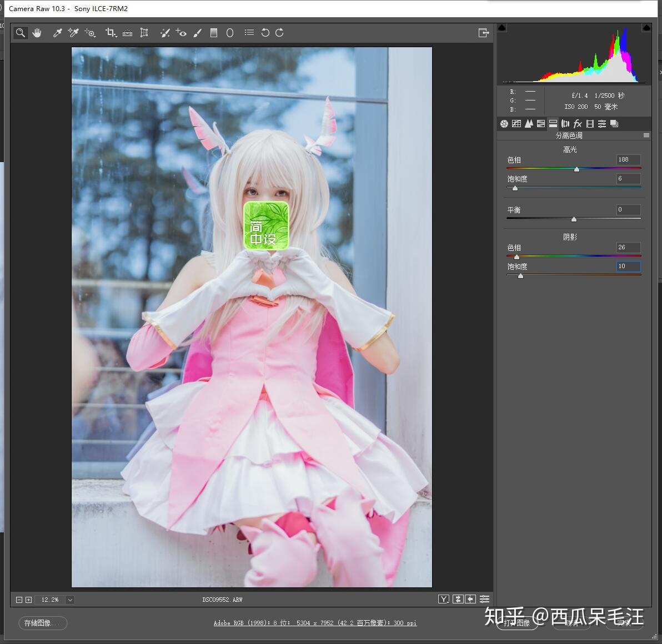Switch to the Lens Corrections panel tab

click(565, 124)
